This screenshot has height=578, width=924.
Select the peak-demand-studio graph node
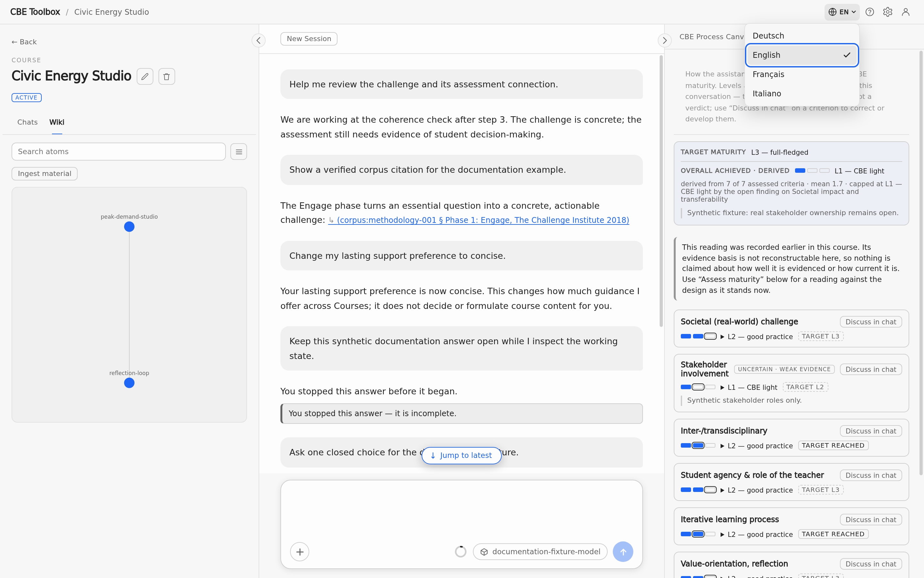tap(129, 227)
